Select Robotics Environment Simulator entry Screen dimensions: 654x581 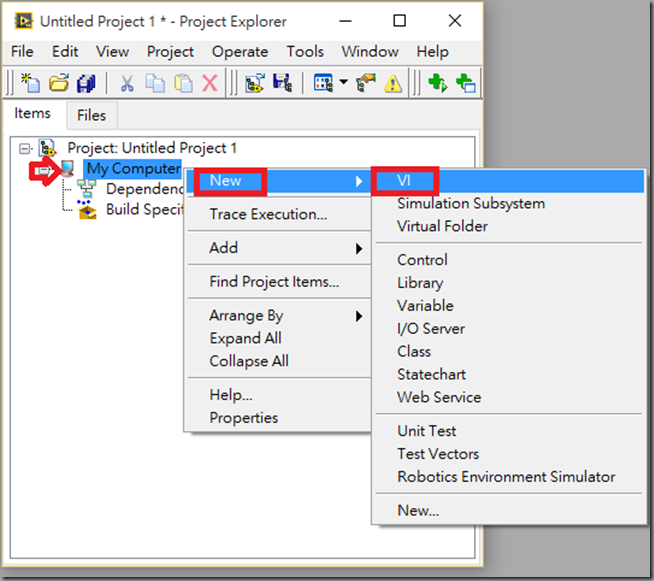click(x=509, y=477)
